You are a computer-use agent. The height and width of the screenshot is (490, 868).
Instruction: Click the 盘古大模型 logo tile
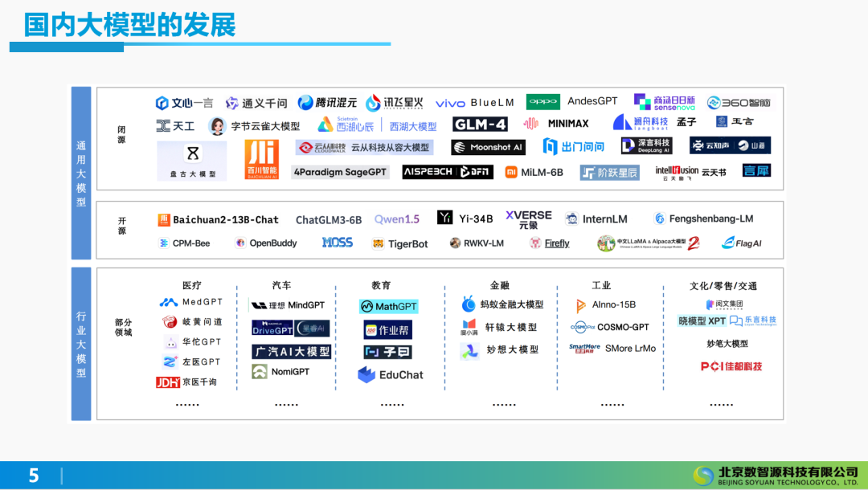191,161
